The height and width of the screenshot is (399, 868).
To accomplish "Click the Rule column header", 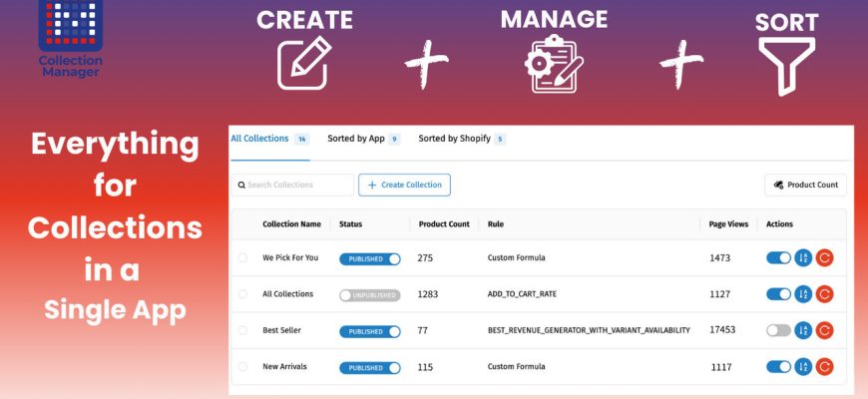I will click(496, 224).
